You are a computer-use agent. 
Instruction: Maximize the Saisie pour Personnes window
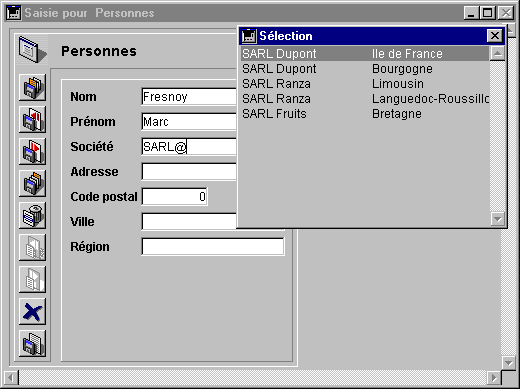pyautogui.click(x=487, y=13)
